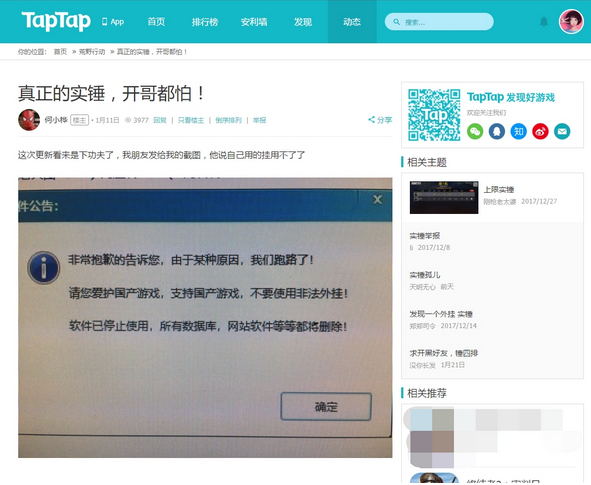591x485 pixels.
Task: Click the QQ penguin social icon
Action: (497, 132)
